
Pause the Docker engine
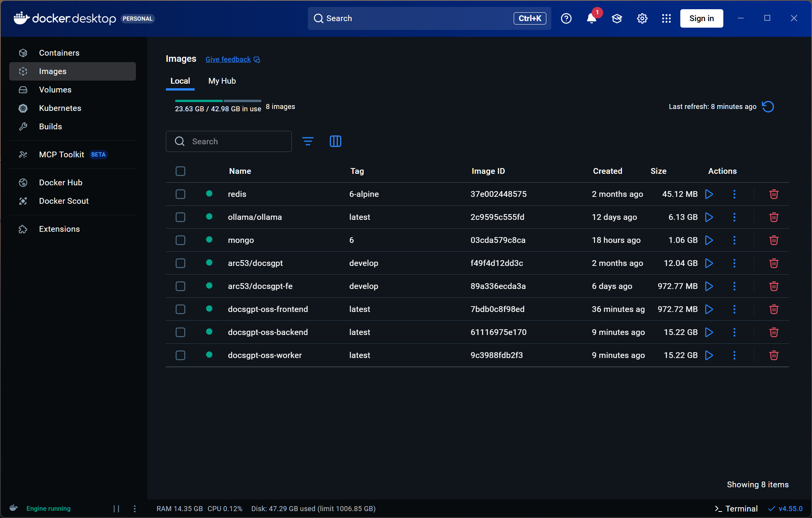click(116, 508)
